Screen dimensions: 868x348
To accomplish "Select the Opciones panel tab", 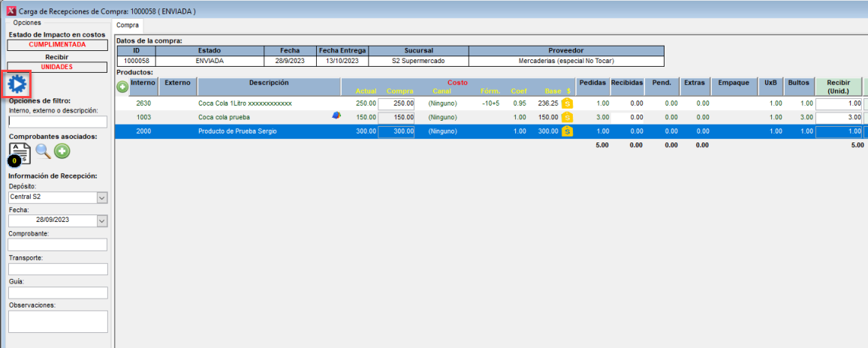I will 27,22.
